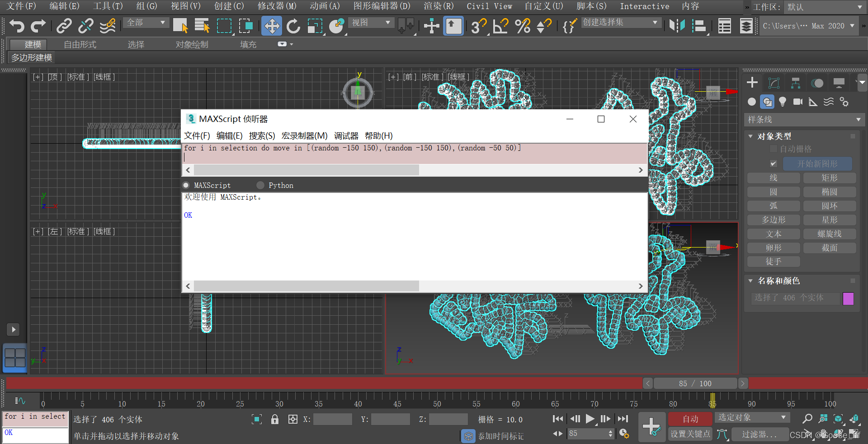Open the project path Max 2020 dropdown
The image size is (868, 444).
tap(808, 26)
